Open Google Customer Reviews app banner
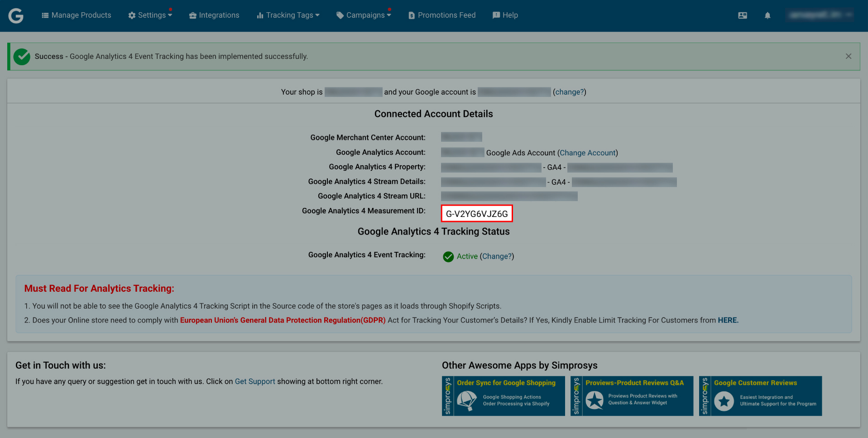 point(761,396)
